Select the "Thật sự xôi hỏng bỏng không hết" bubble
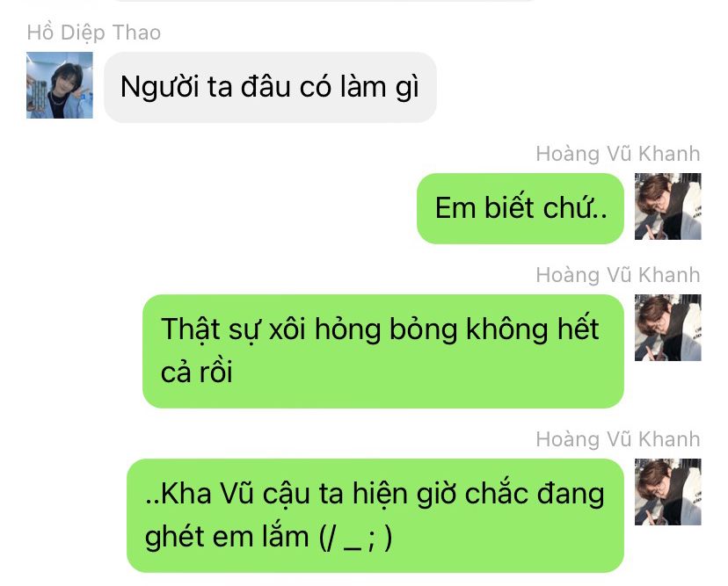 tap(383, 351)
